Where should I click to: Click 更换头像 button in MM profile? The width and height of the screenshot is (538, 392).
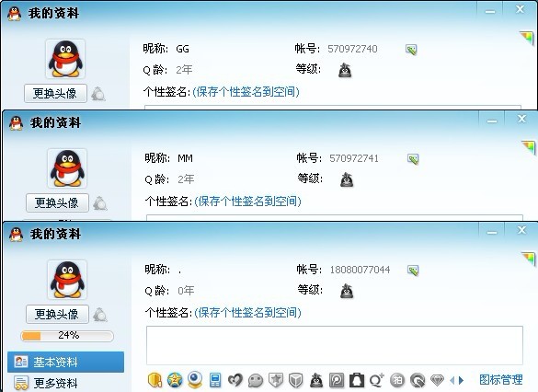[x=57, y=202]
